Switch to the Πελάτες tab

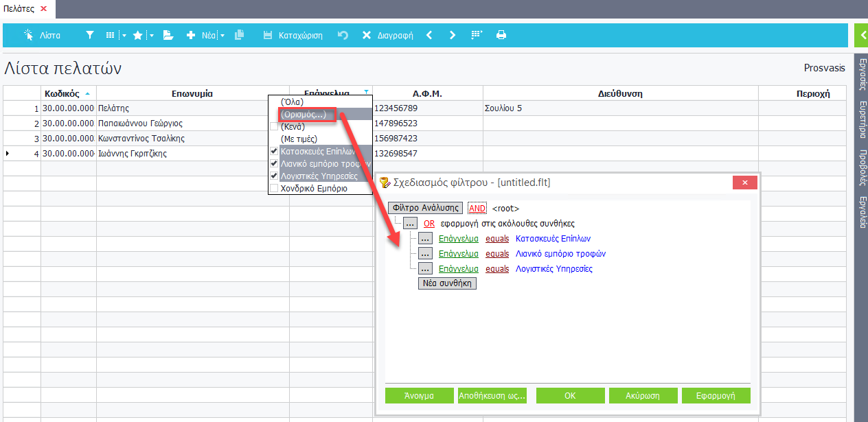[x=19, y=8]
